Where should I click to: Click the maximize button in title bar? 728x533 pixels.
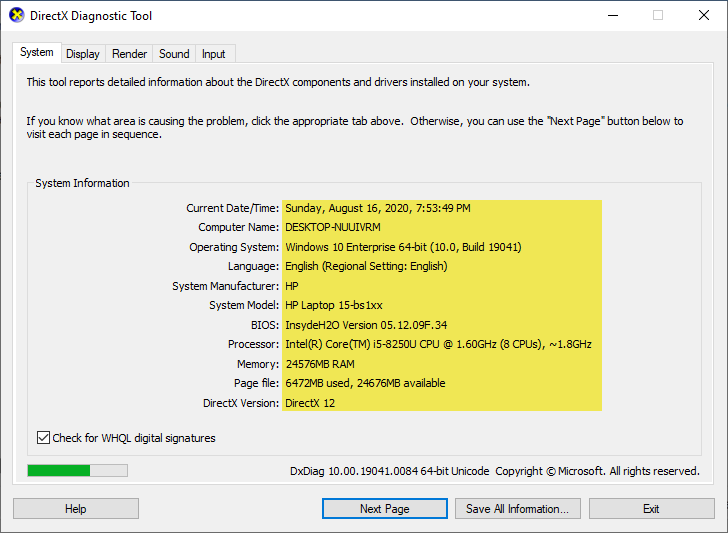658,15
